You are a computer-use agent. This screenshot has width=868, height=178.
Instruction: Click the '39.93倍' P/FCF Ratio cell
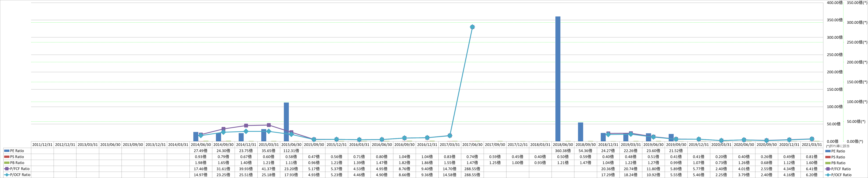[x=246, y=169]
